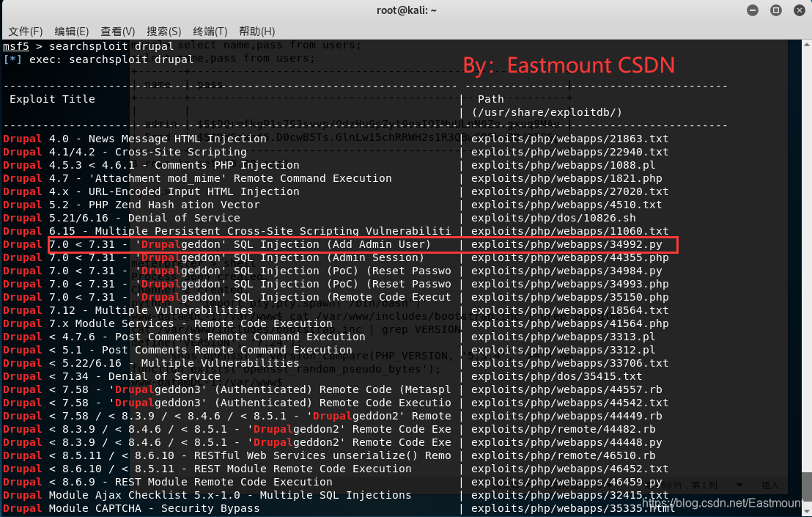This screenshot has height=517, width=812.
Task: Click path exploits/php/webapps/44355.php
Action: pyautogui.click(x=569, y=257)
